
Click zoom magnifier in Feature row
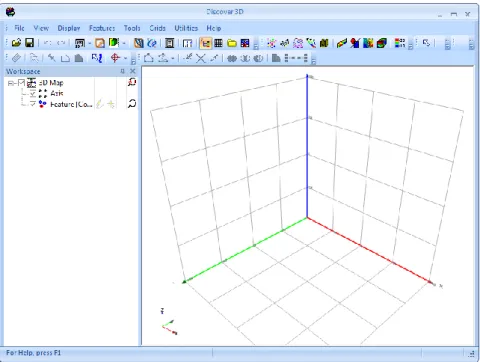[x=132, y=104]
